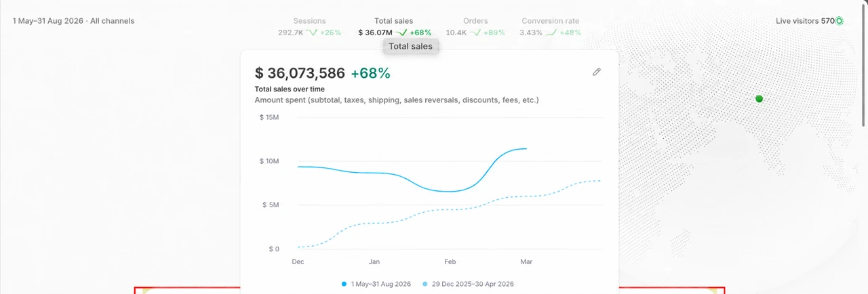Click the 10.4K orders value
Screen dimensions: 868x294
coord(456,33)
